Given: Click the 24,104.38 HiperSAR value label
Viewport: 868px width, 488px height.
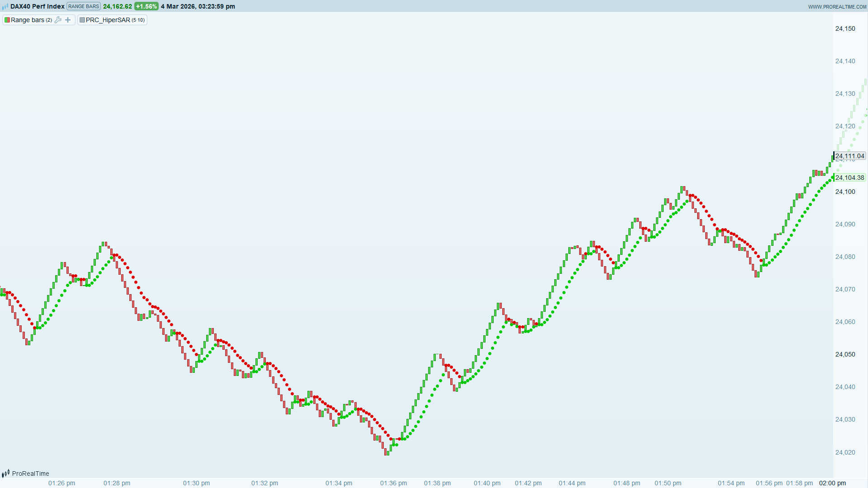Looking at the screenshot, I should tap(849, 178).
